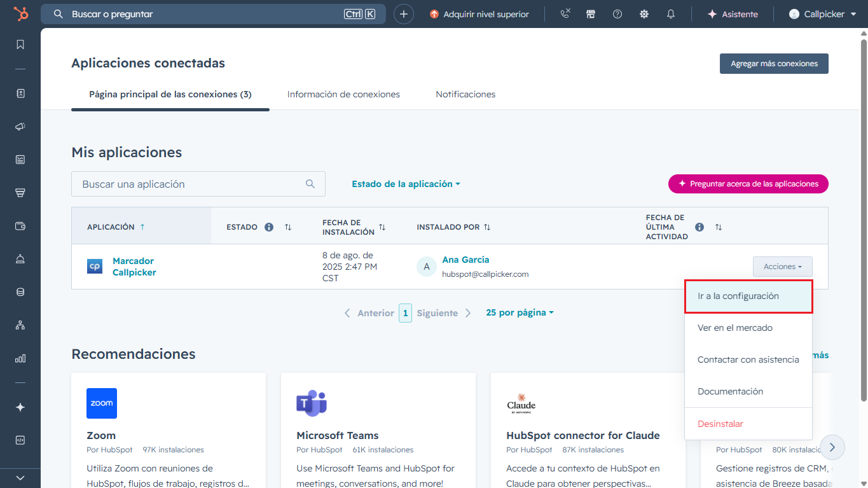The height and width of the screenshot is (488, 868).
Task: Sort the table by Fecha de instalación
Action: [x=382, y=227]
